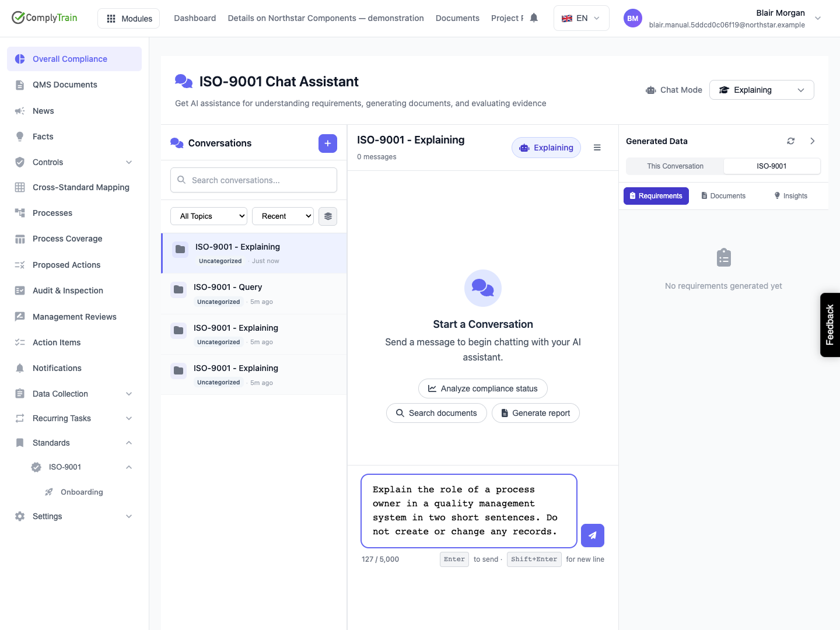
Task: Click the layers grouping icon beside Recent
Action: coord(328,216)
